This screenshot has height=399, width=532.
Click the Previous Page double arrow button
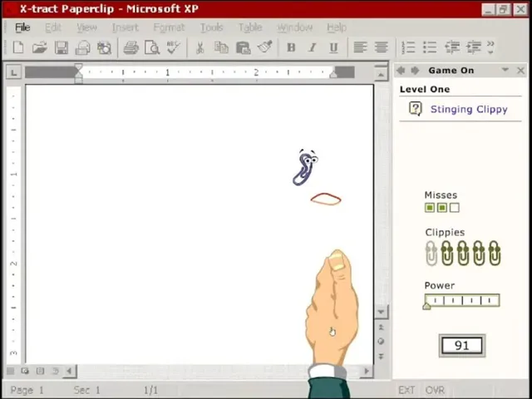click(x=381, y=327)
